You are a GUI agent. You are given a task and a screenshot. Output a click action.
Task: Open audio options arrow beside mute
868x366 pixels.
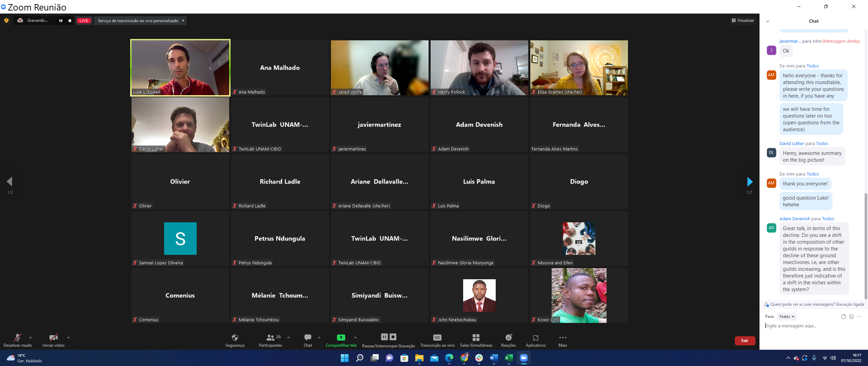31,338
